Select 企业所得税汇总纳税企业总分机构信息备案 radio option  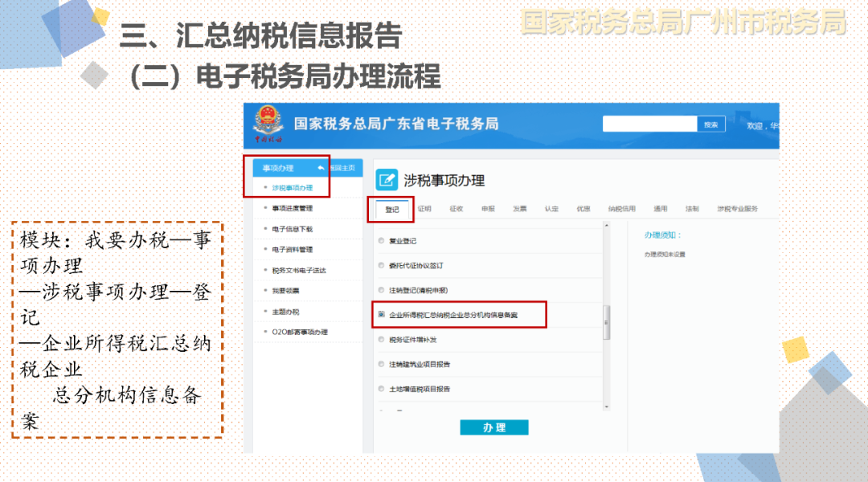(381, 314)
